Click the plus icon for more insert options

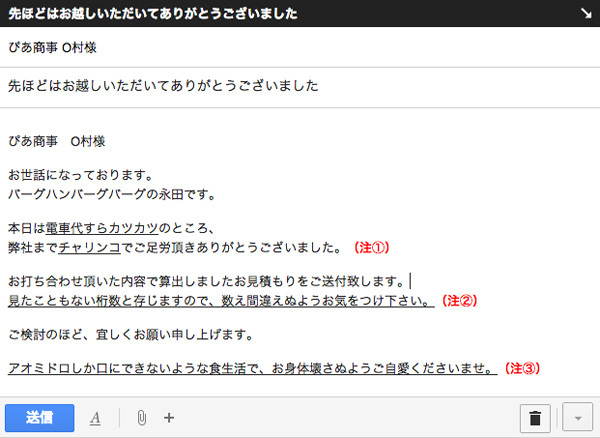(169, 418)
